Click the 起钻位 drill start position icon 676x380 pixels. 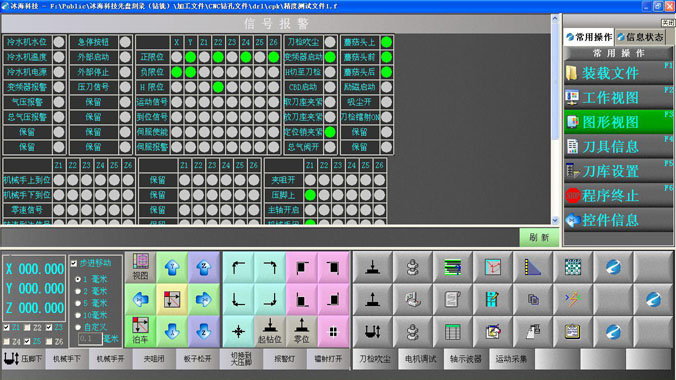click(x=270, y=331)
